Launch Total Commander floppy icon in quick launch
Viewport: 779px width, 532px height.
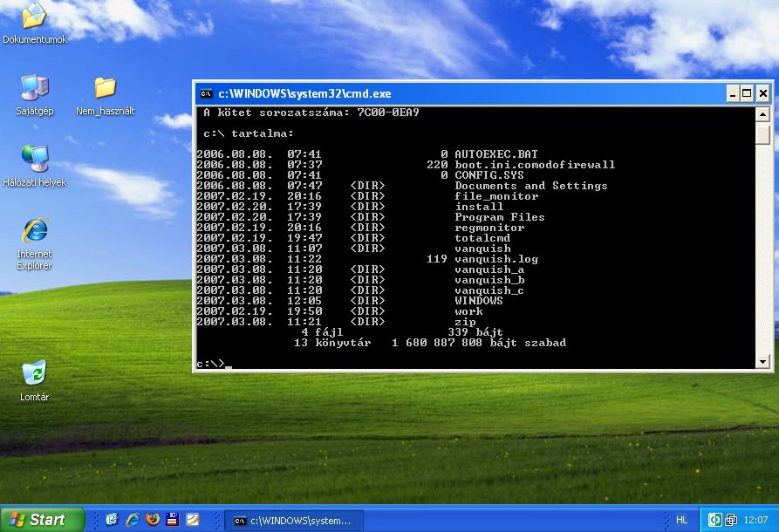tap(173, 520)
